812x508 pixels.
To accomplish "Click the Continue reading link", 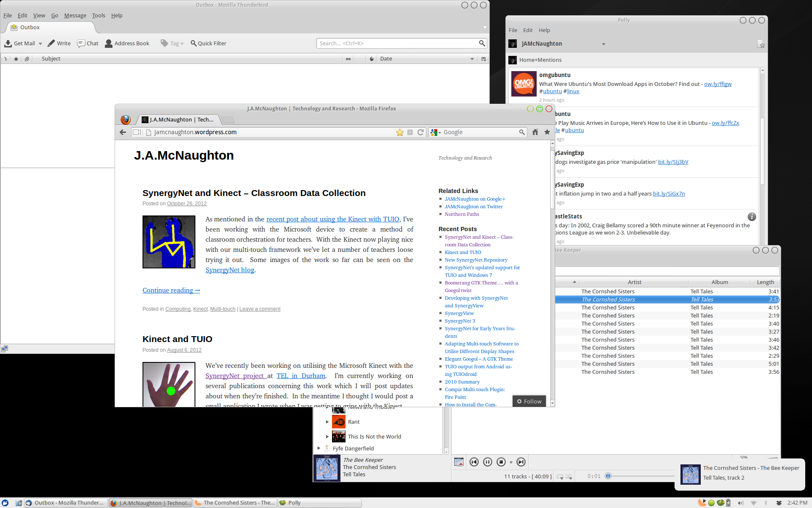I will coord(171,290).
